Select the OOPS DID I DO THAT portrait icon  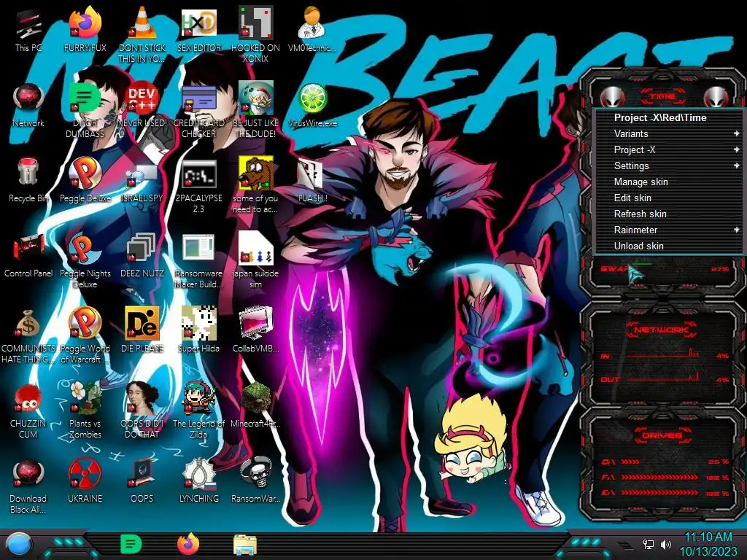point(142,411)
